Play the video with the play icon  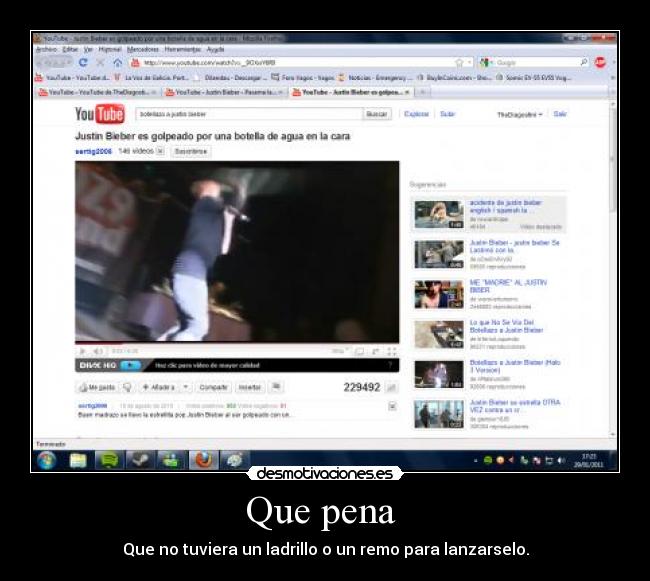(82, 351)
